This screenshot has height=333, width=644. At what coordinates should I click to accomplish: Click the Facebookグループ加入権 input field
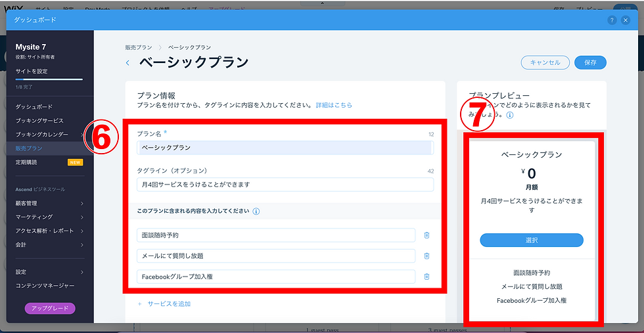point(276,277)
